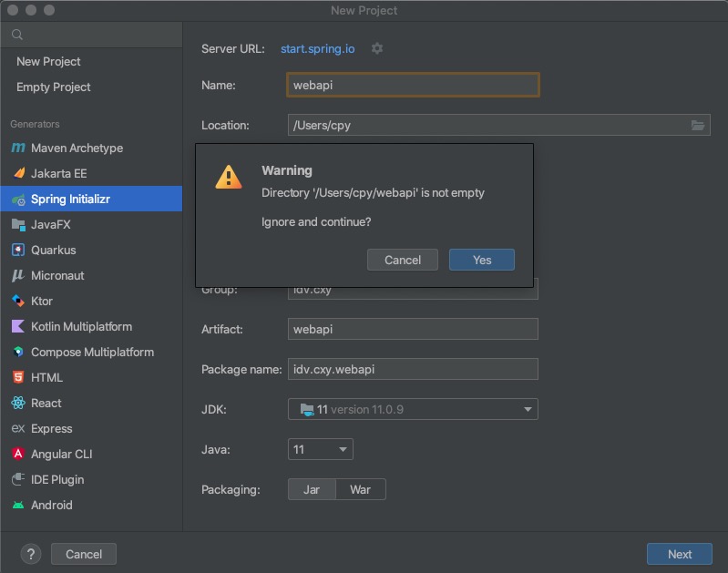Cancel the not-empty directory warning
Viewport: 728px width, 573px height.
tap(402, 260)
